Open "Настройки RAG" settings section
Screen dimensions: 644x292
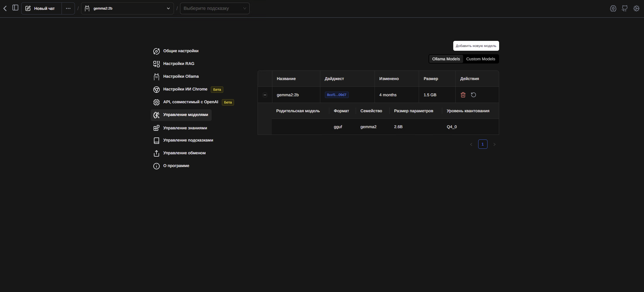coord(179,64)
